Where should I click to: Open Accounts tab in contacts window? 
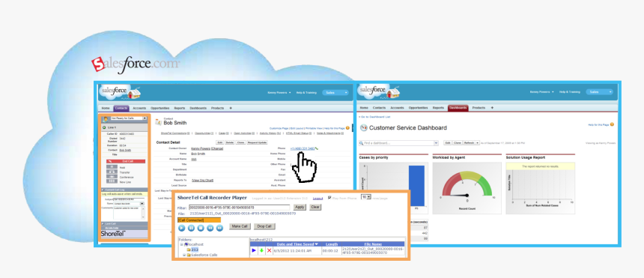point(139,108)
